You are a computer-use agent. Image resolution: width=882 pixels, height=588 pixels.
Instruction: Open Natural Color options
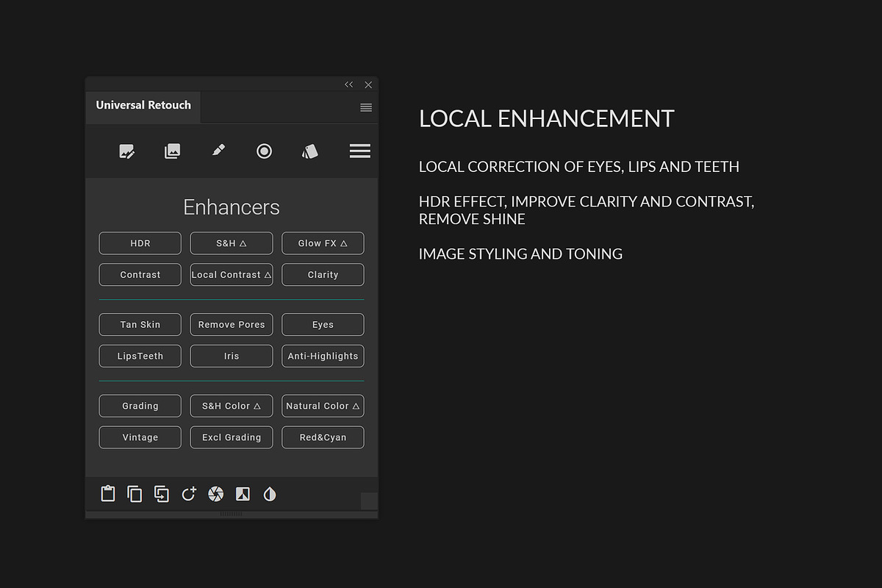(x=323, y=406)
